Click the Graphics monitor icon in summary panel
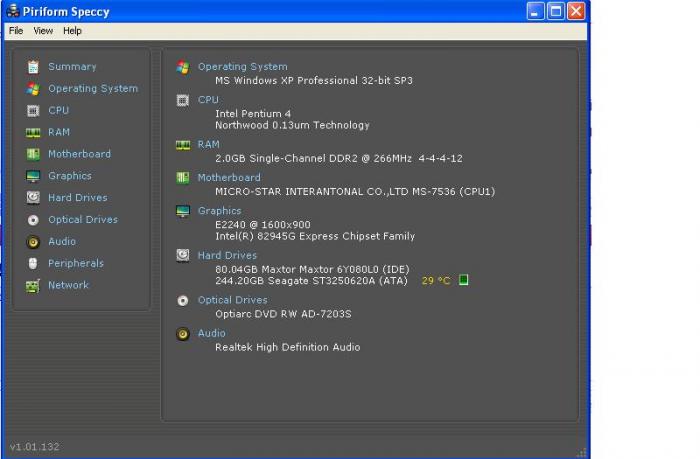The width and height of the screenshot is (700, 459). (x=183, y=211)
